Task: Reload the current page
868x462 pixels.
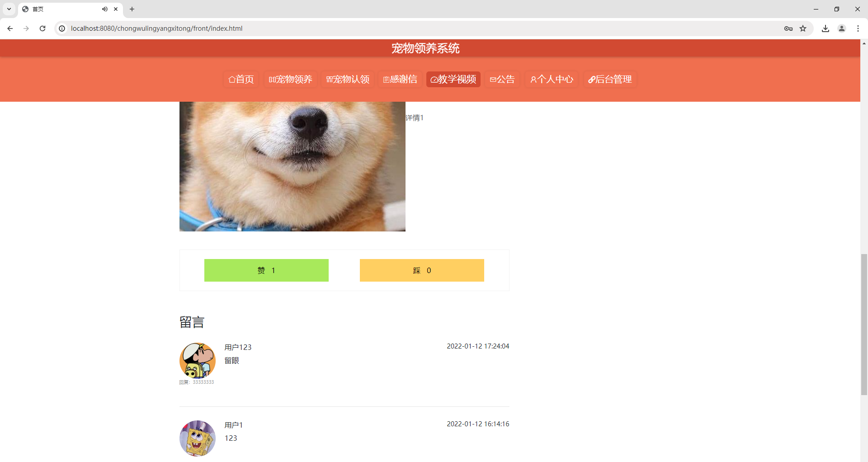Action: [x=42, y=28]
